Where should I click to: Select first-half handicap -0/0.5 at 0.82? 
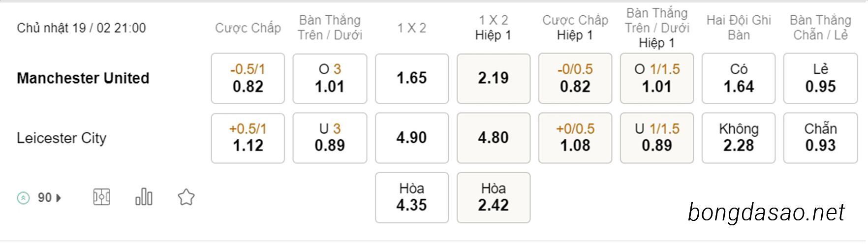[575, 78]
